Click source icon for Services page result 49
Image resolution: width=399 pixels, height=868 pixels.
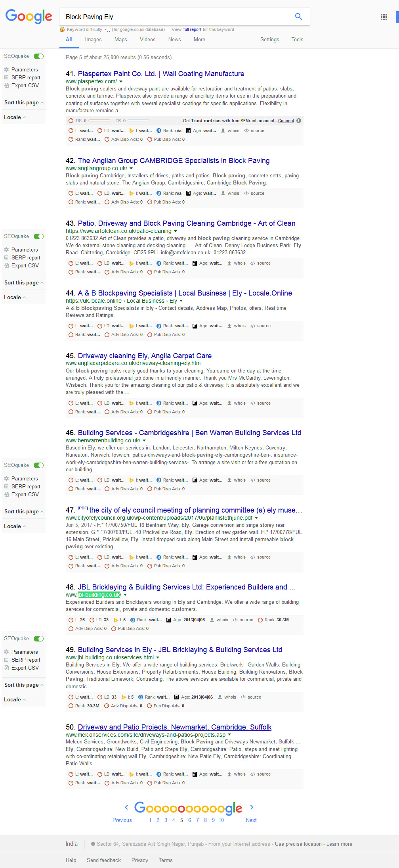point(243,697)
